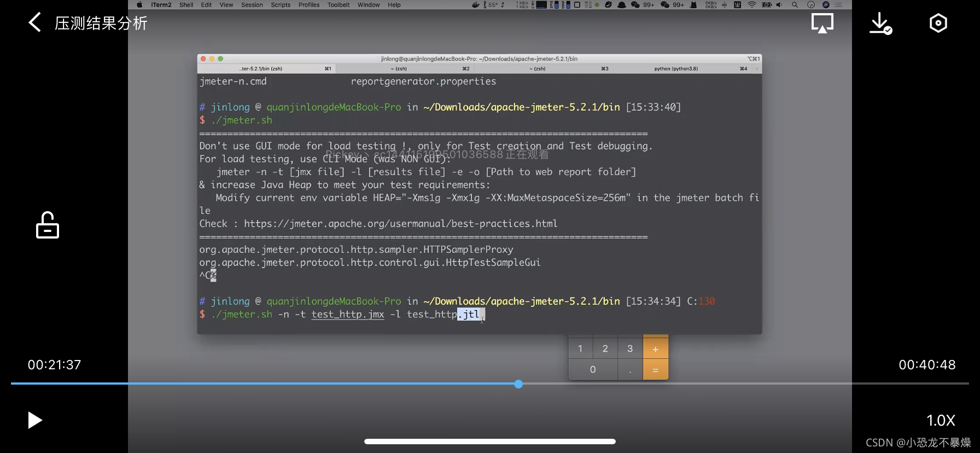This screenshot has height=453, width=980.
Task: Click the input method icon in menu bar
Action: pos(737,5)
